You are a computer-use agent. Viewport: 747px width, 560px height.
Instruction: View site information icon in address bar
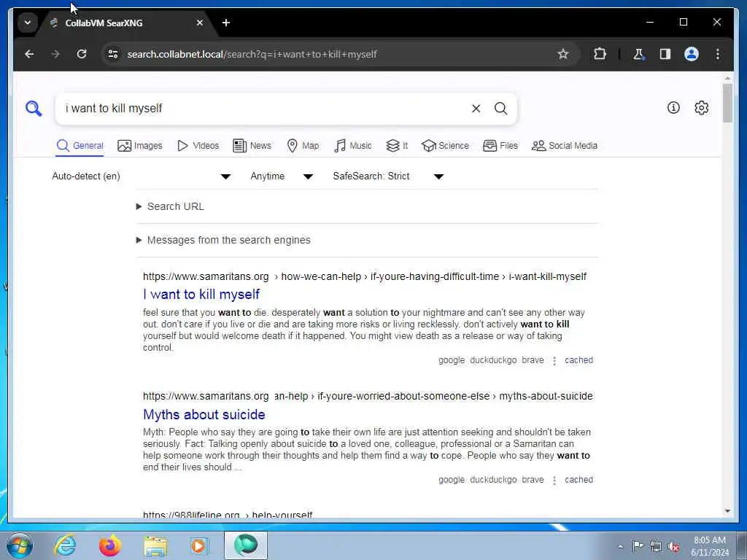pyautogui.click(x=113, y=54)
